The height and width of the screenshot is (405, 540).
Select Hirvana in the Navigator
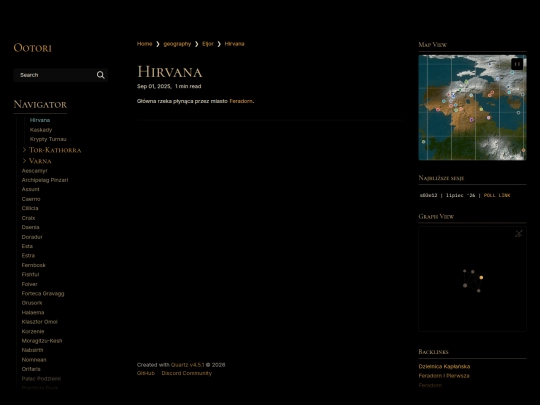(x=40, y=120)
